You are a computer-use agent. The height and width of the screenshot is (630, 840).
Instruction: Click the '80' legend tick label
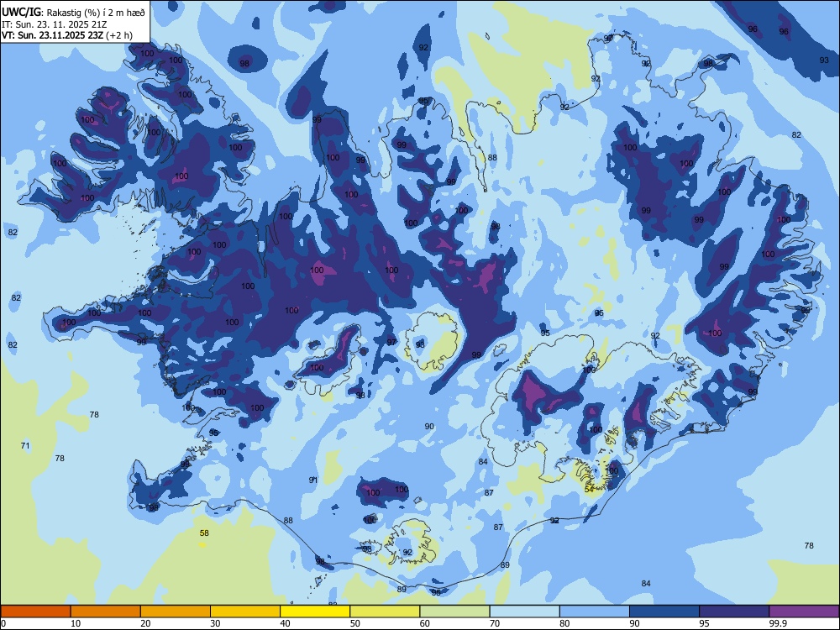click(x=564, y=623)
